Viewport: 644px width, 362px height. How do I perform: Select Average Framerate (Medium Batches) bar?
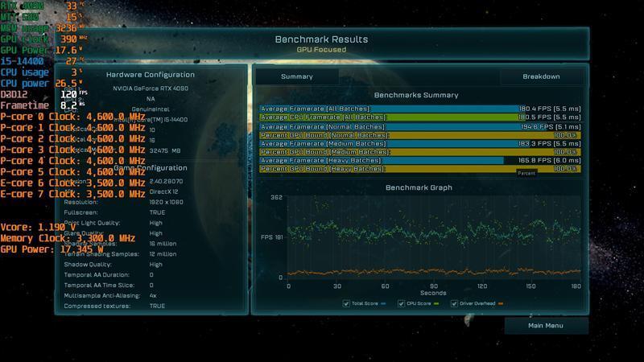(419, 144)
